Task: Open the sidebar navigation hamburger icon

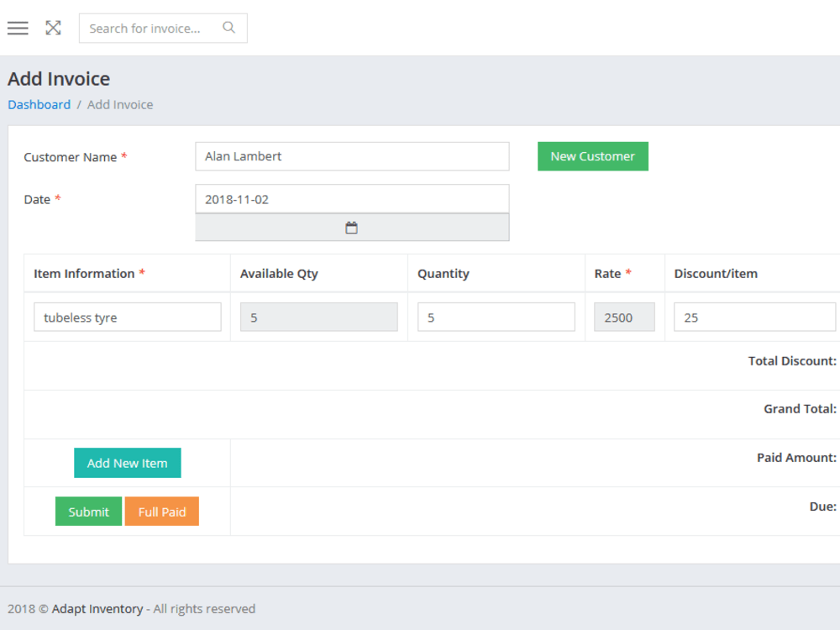Action: 18,28
